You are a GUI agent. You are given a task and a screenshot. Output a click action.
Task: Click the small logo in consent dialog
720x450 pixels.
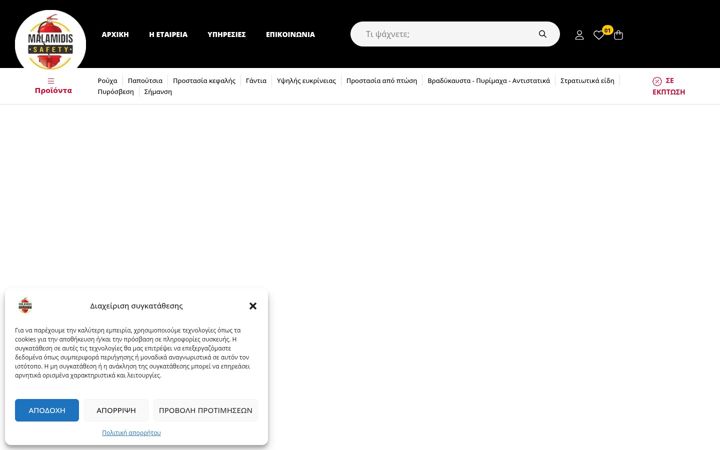click(x=25, y=305)
